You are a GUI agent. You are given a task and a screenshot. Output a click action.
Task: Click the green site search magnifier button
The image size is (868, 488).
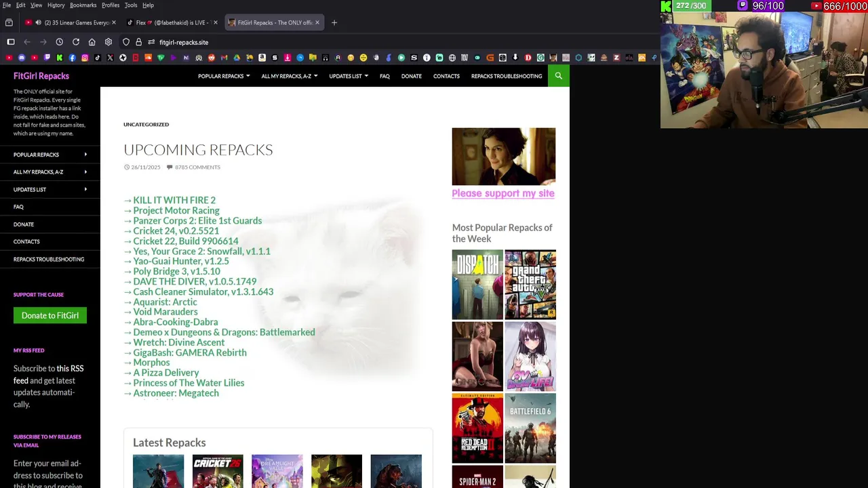click(559, 76)
